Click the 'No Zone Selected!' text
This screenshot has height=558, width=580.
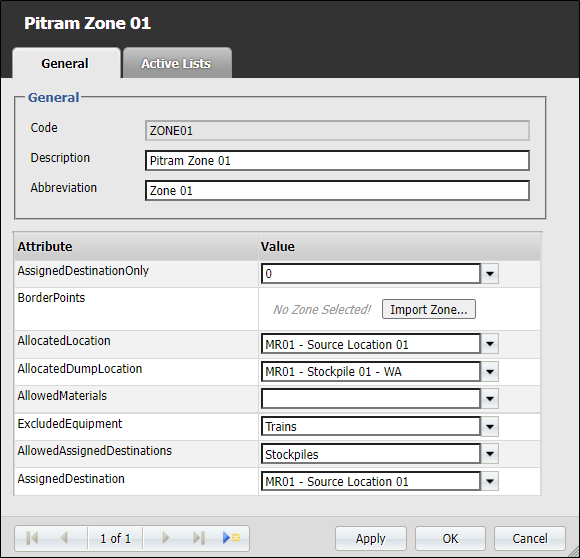322,309
